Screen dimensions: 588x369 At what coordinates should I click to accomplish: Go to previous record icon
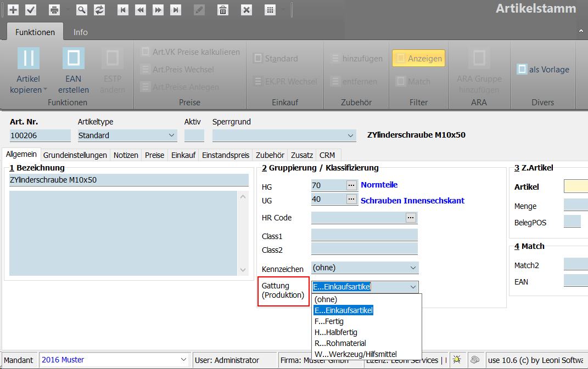[140, 10]
